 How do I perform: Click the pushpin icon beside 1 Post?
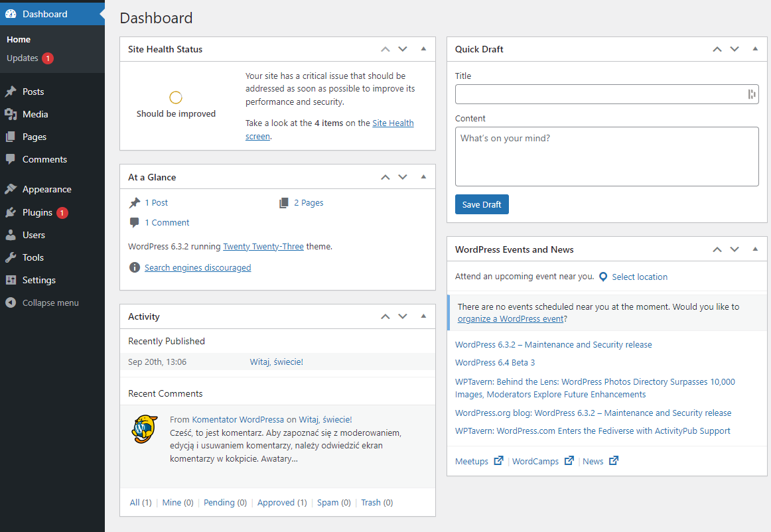(134, 202)
